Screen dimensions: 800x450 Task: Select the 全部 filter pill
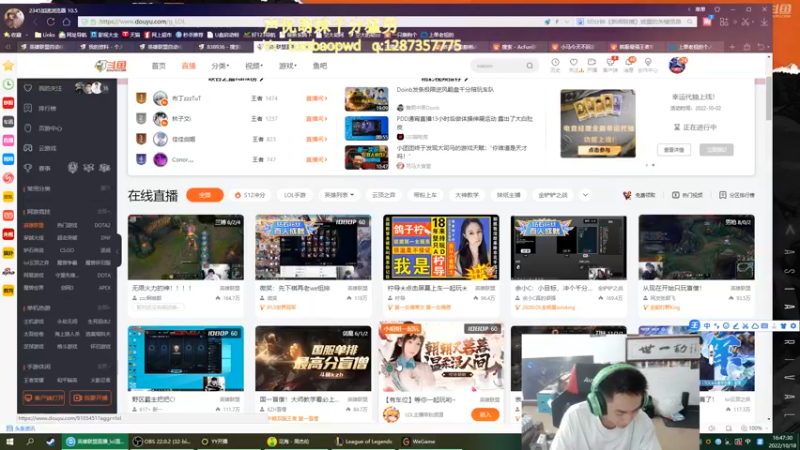(205, 195)
